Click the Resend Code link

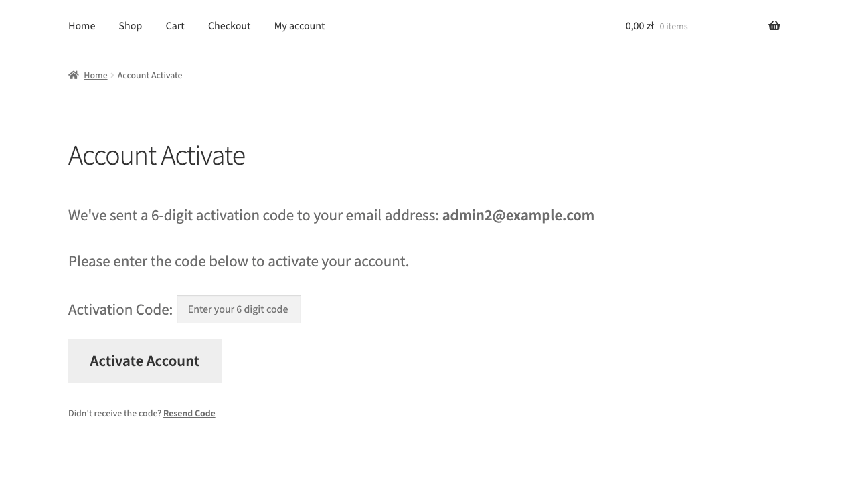tap(189, 414)
